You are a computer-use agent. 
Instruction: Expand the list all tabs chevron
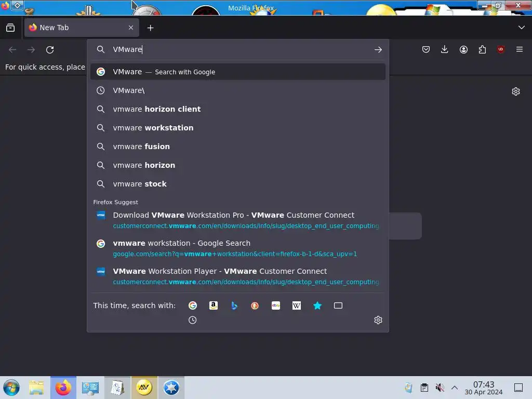point(522,28)
